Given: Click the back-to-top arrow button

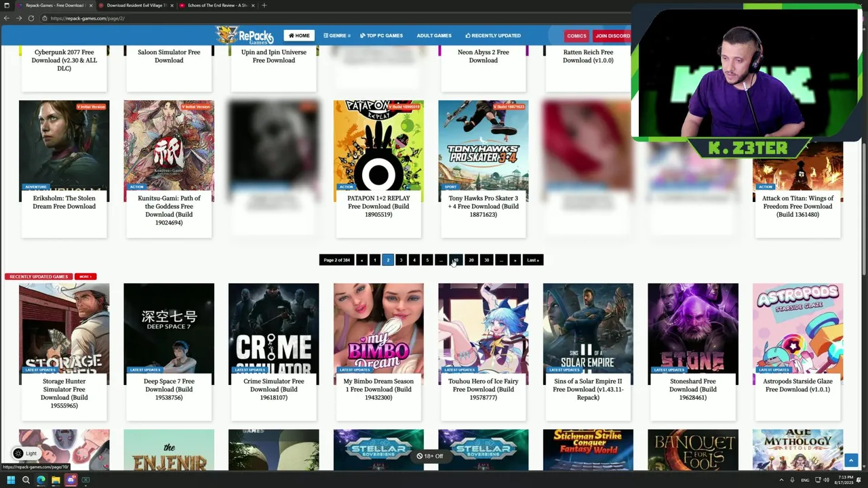Looking at the screenshot, I should [851, 460].
